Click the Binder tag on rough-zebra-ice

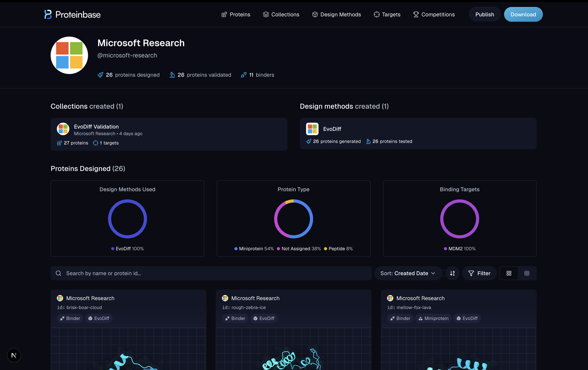coord(235,318)
